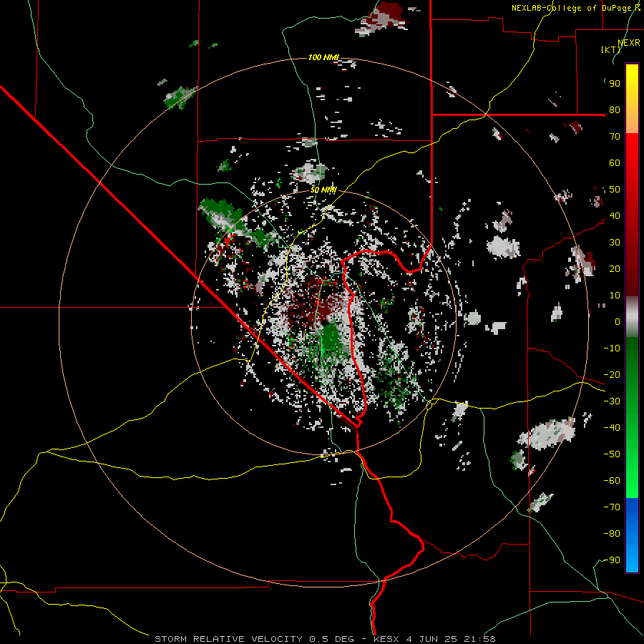
Task: Click the gray zero-velocity band of the color bar
Action: (632, 316)
